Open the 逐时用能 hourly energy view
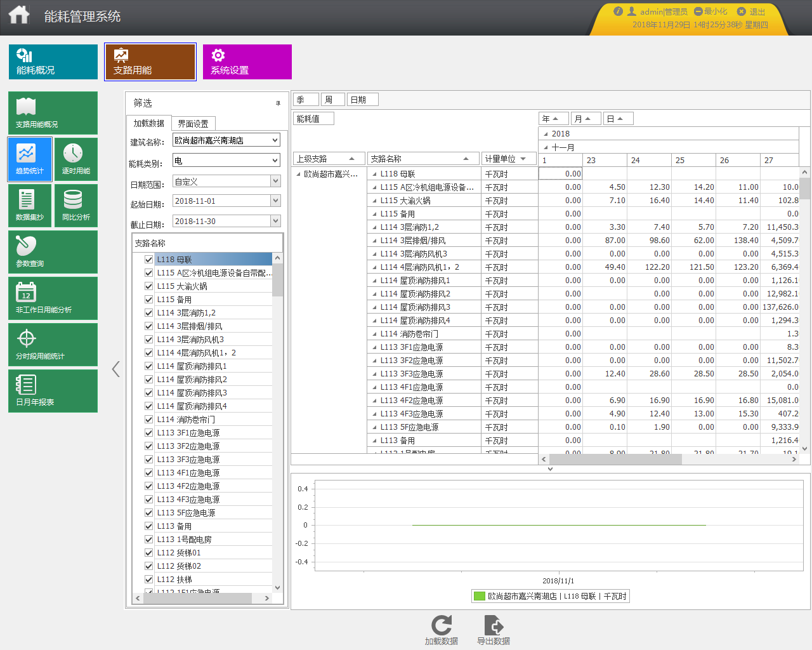 (75, 159)
